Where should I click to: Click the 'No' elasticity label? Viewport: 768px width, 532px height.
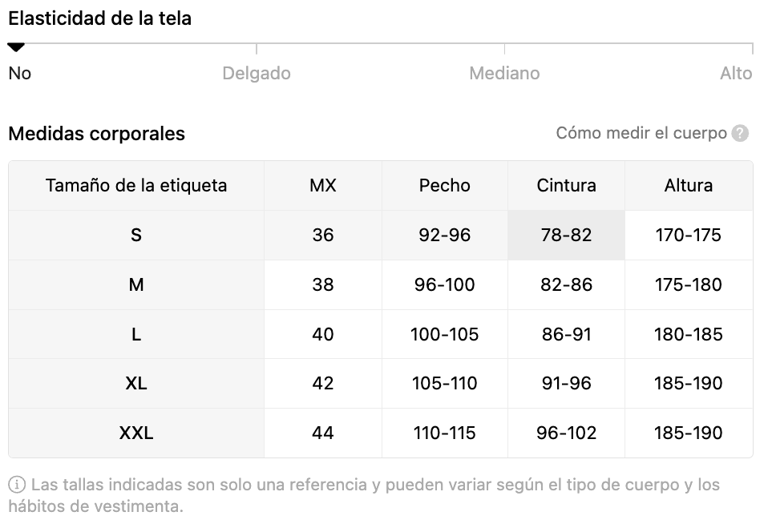click(19, 74)
